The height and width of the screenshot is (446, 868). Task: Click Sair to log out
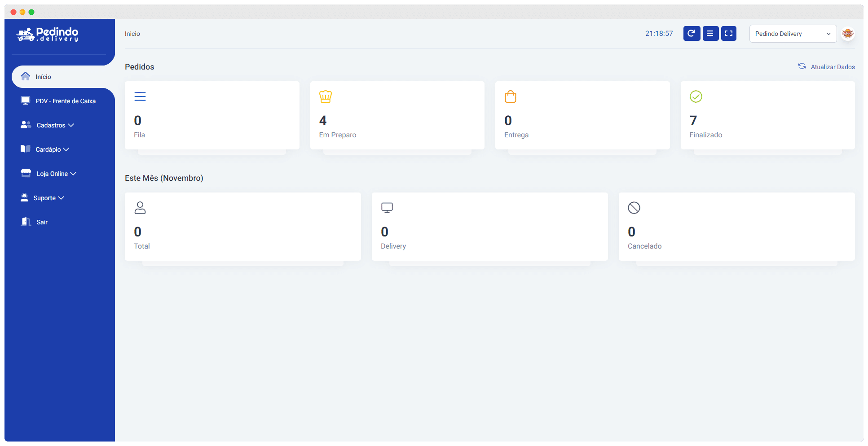[x=42, y=222]
